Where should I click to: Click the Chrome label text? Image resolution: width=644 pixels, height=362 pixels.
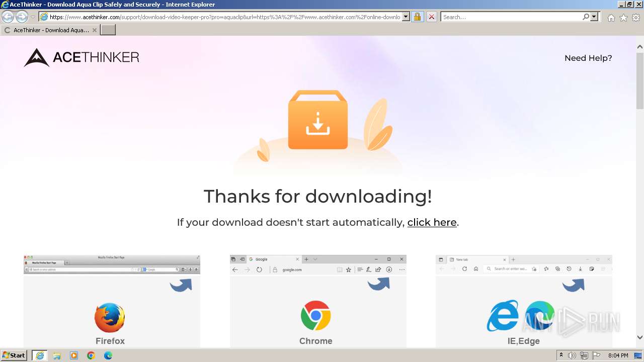[x=316, y=341]
